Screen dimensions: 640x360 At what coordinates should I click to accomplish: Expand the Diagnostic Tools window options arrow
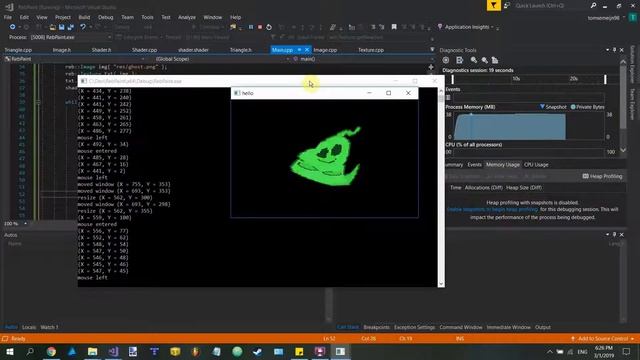point(607,50)
